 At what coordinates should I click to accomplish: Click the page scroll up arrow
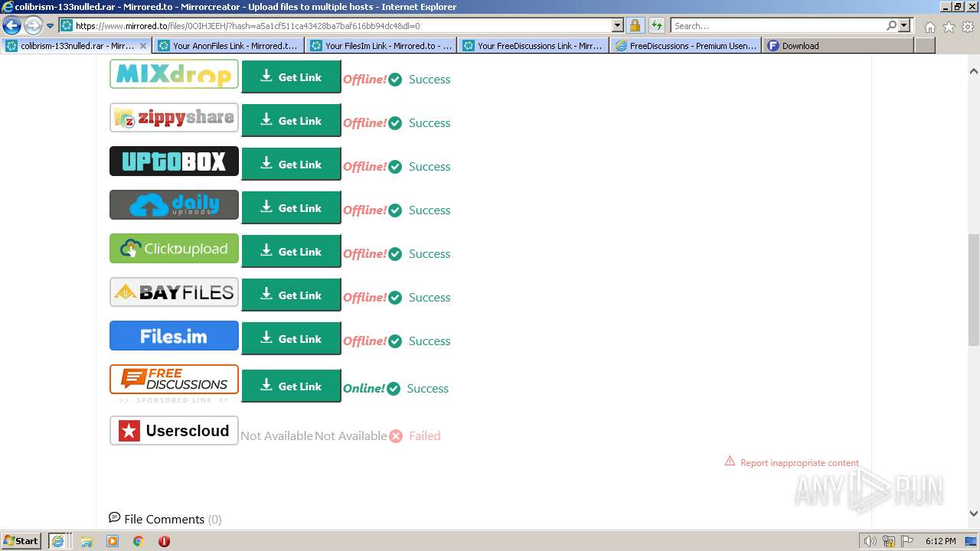[974, 71]
